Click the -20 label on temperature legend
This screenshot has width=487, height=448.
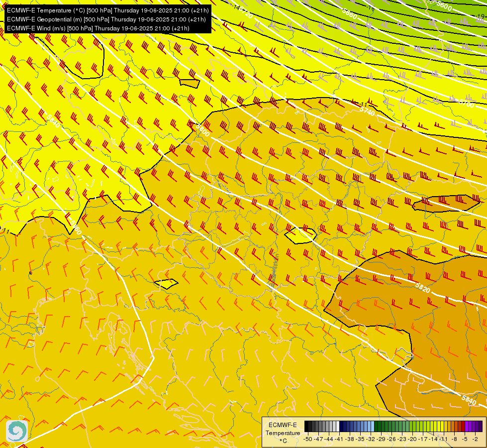pos(412,440)
